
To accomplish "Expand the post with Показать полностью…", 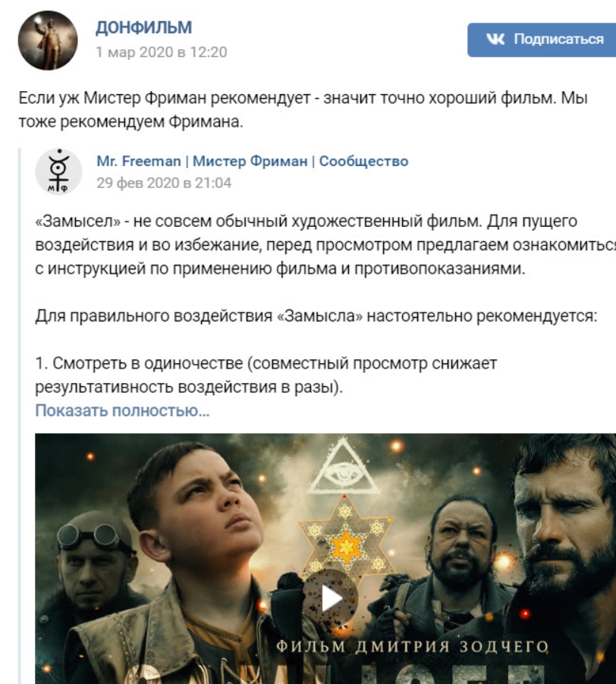I will click(x=122, y=410).
